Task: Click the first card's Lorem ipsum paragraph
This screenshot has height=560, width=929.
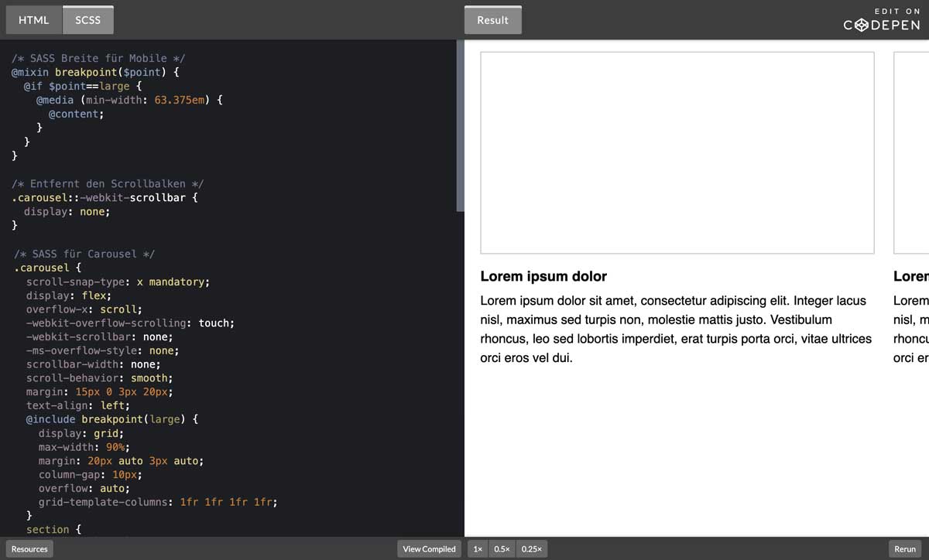Action: [x=676, y=329]
